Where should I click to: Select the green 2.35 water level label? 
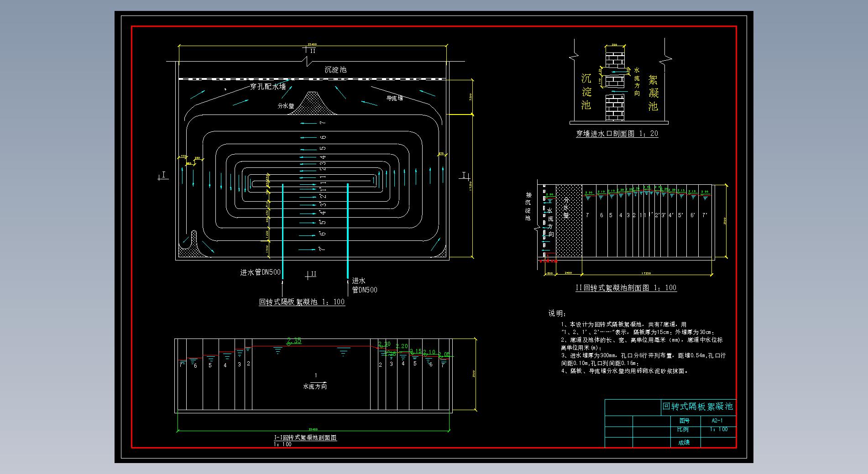(294, 341)
